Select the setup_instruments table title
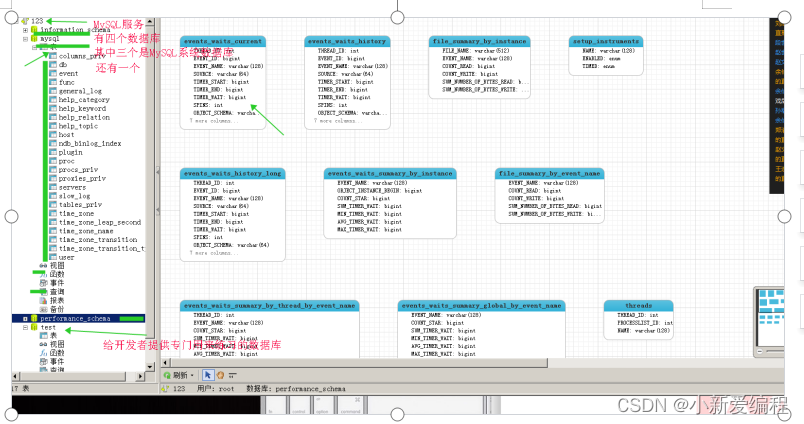The image size is (804, 424). click(x=606, y=41)
